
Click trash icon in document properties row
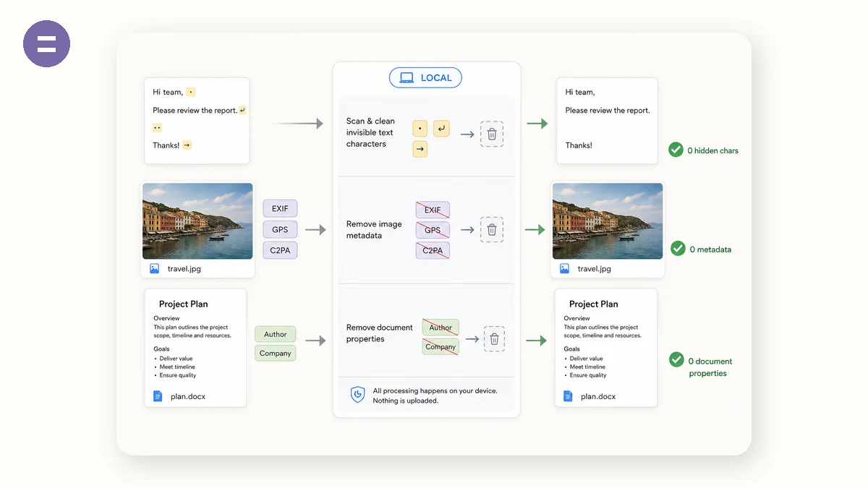pyautogui.click(x=494, y=338)
